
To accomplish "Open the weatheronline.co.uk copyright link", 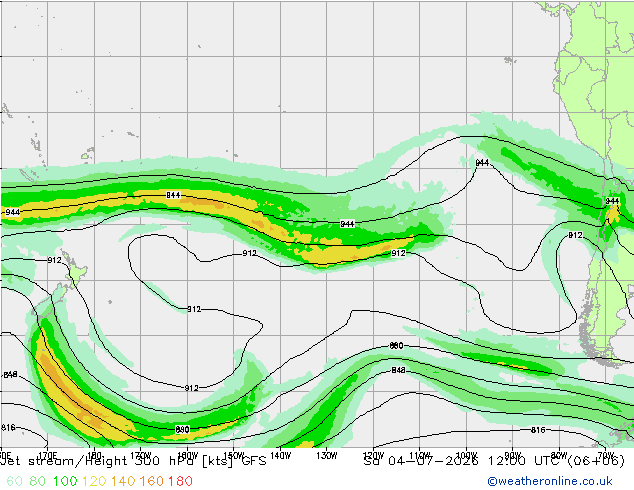I will pyautogui.click(x=550, y=481).
